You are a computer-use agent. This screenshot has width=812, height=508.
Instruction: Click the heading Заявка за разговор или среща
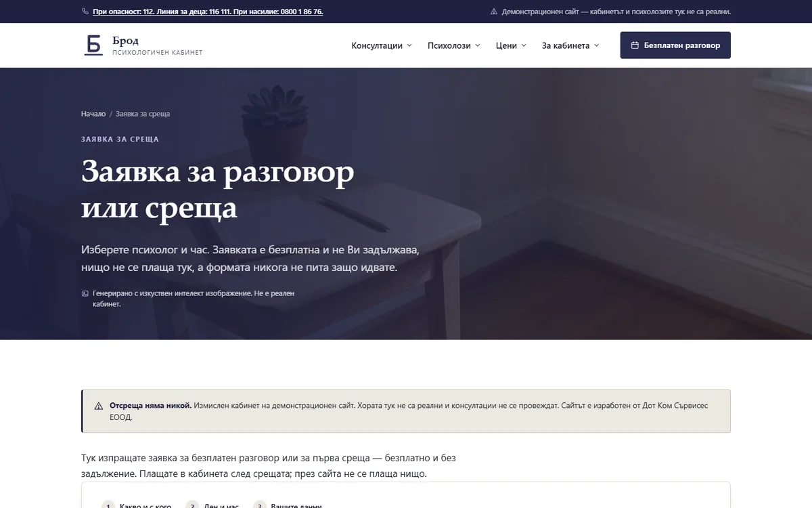pos(218,190)
